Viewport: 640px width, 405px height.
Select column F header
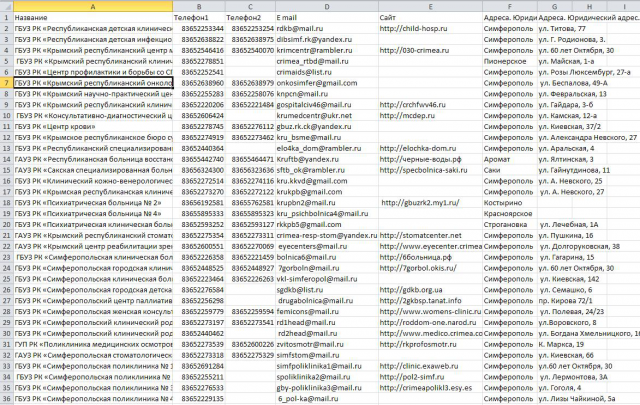[x=510, y=7]
